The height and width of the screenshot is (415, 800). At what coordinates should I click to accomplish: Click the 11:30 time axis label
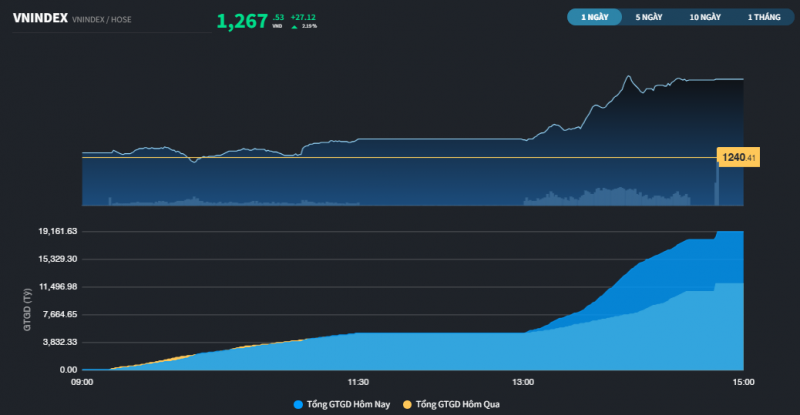tap(358, 381)
